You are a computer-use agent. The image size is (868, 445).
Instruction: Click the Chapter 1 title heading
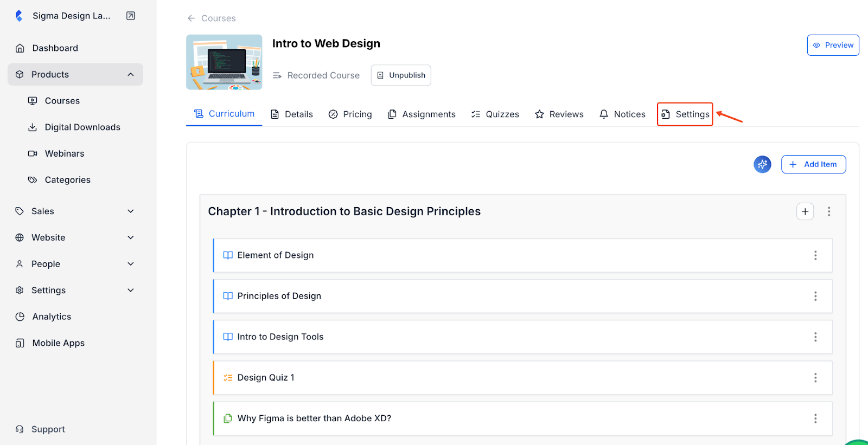344,211
